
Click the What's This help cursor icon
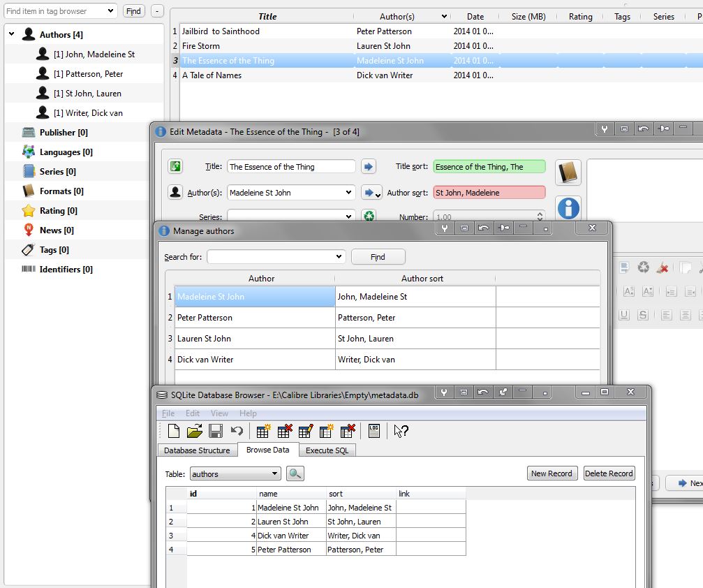click(401, 431)
